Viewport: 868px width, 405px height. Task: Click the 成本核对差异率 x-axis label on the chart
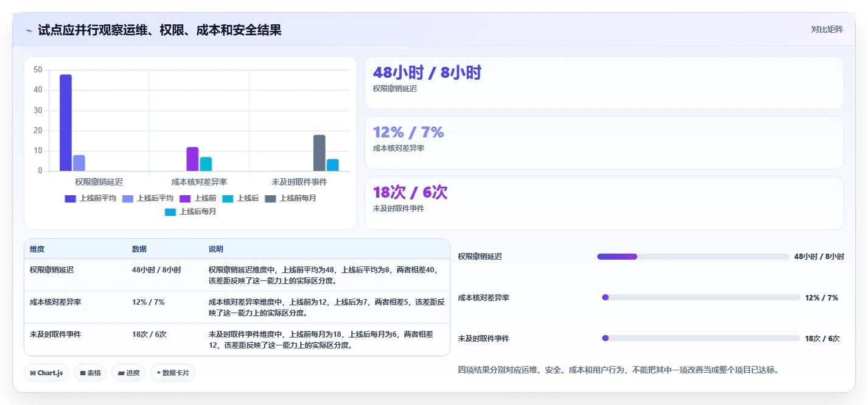pos(199,182)
